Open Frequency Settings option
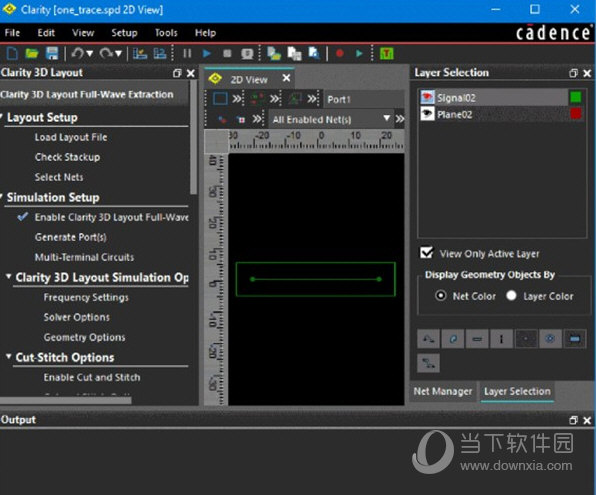 tap(86, 297)
